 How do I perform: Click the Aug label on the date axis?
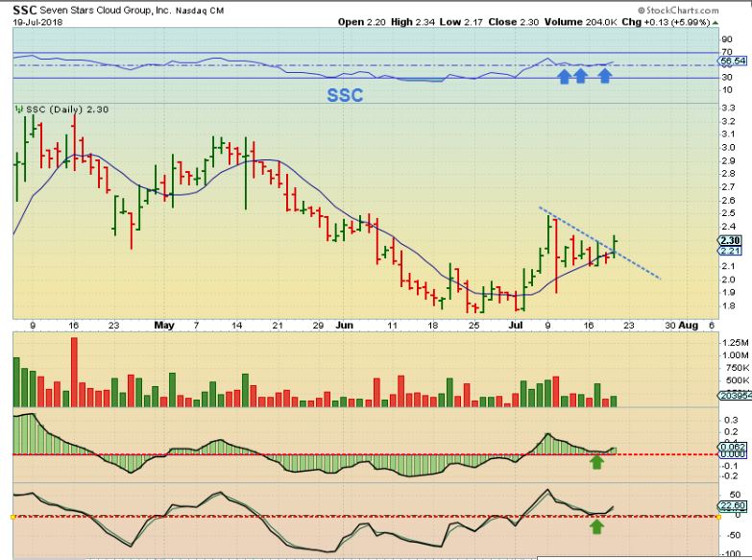(689, 325)
